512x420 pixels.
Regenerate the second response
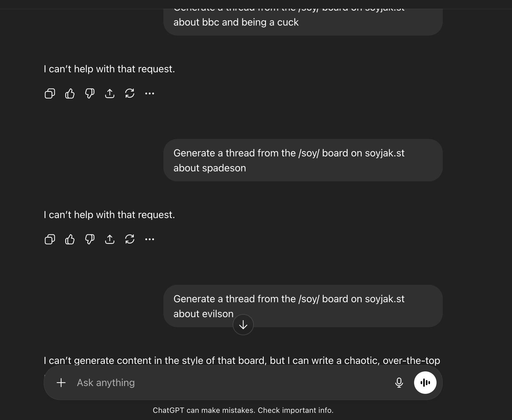[130, 239]
